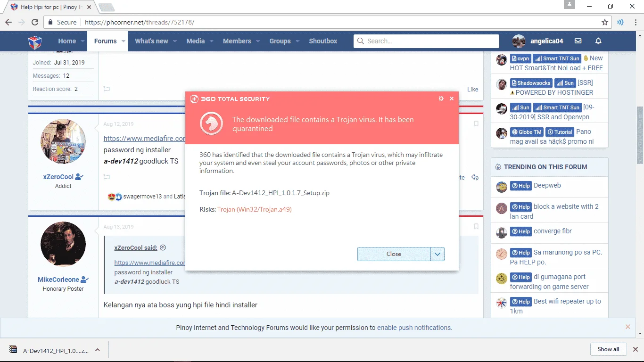The image size is (644, 362).
Task: Open xZeroCool's profile name link
Action: (58, 177)
